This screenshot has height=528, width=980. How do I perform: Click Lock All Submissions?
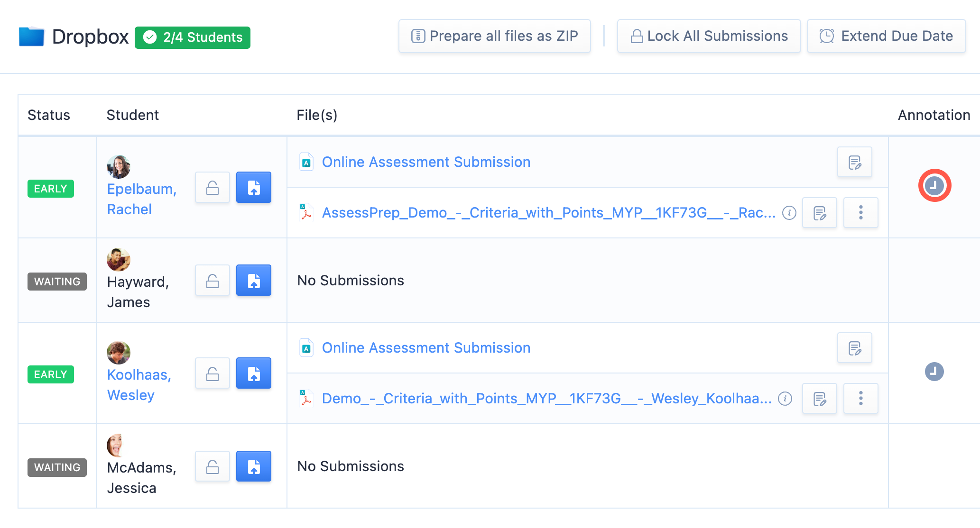(x=708, y=36)
